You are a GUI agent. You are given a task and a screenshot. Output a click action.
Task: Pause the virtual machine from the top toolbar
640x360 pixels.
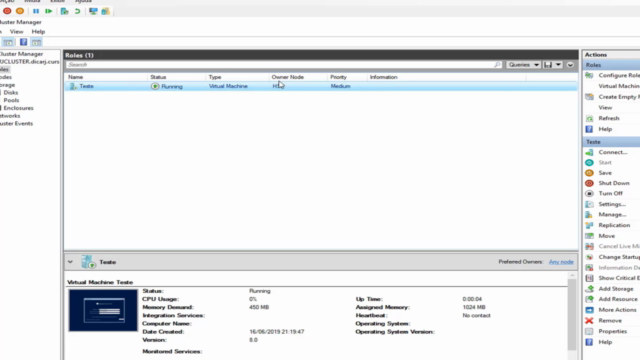point(36,11)
